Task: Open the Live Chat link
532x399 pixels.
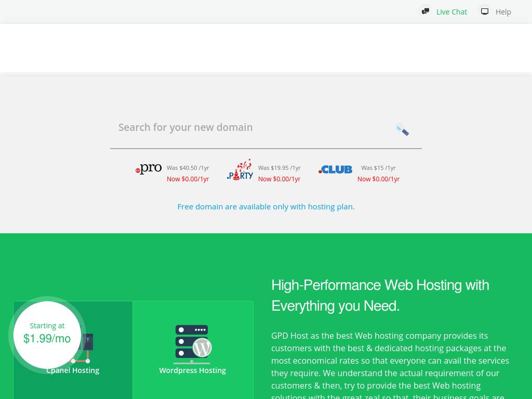Action: pos(451,12)
